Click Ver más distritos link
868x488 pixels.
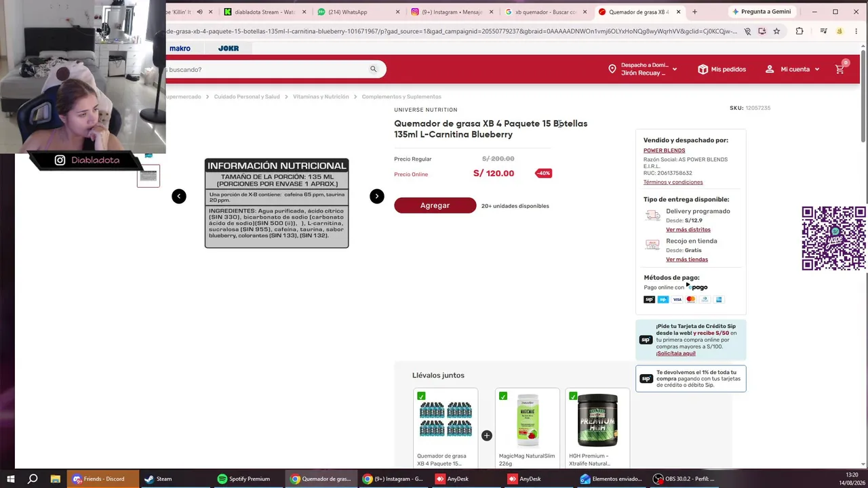[x=688, y=230]
